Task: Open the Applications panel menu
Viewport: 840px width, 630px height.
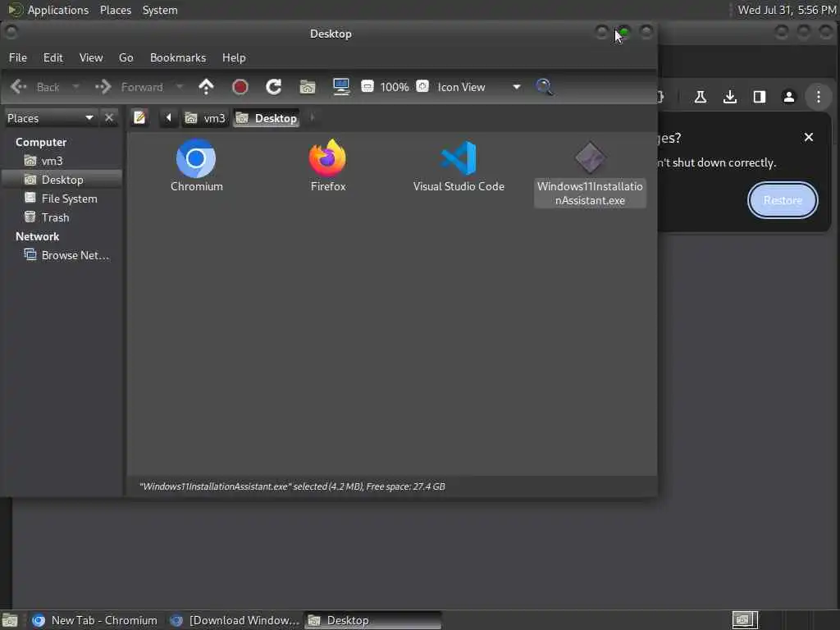Action: coord(48,10)
